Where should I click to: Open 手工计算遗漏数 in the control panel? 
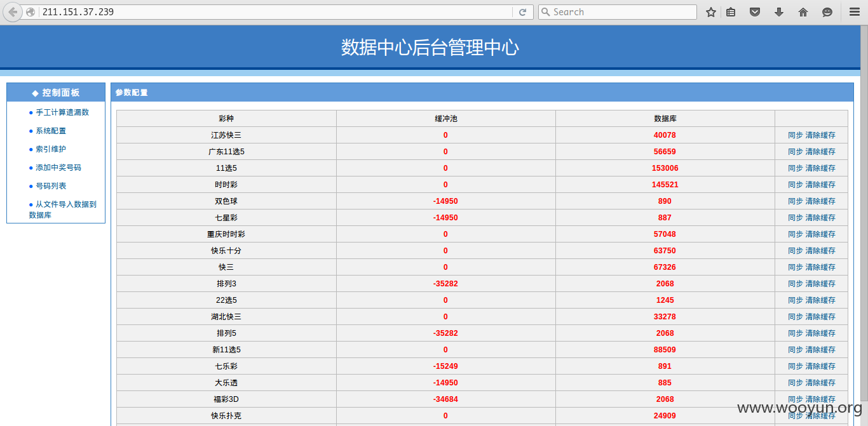[x=62, y=112]
